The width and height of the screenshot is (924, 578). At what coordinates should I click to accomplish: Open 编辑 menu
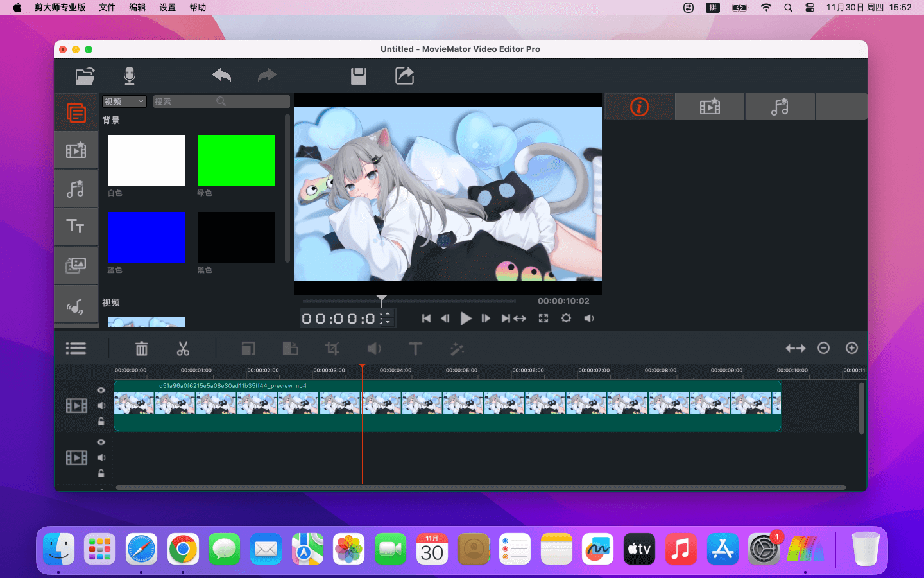(x=137, y=8)
